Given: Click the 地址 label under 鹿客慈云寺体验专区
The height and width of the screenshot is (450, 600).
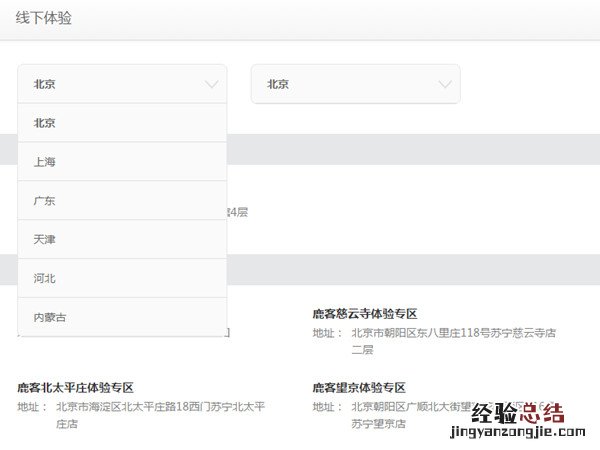Looking at the screenshot, I should coord(325,333).
